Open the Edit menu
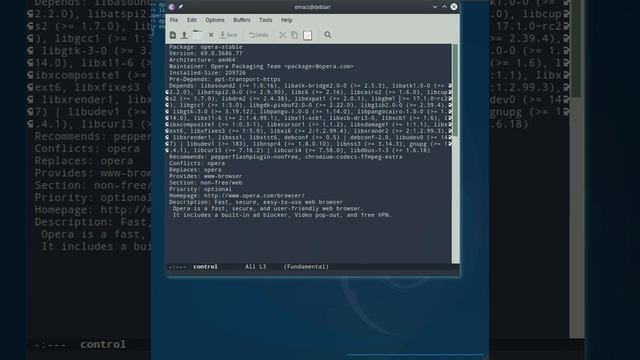 click(x=191, y=20)
